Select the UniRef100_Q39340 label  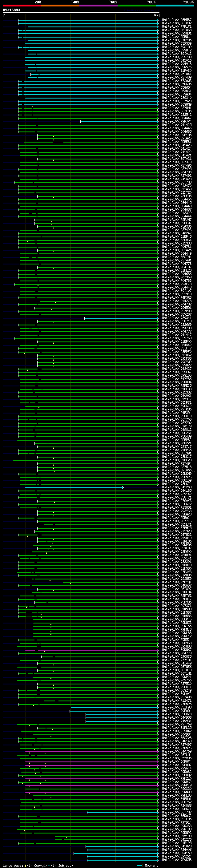[176, 98]
